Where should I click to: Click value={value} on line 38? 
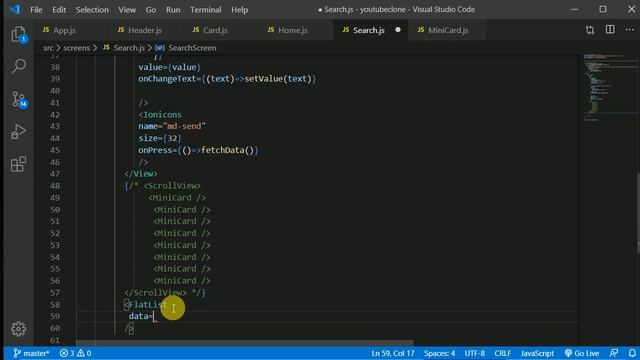coord(169,67)
